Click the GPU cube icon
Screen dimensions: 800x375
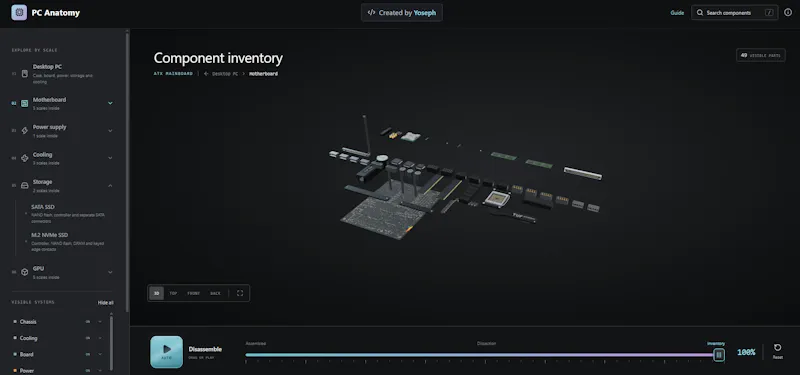24,272
